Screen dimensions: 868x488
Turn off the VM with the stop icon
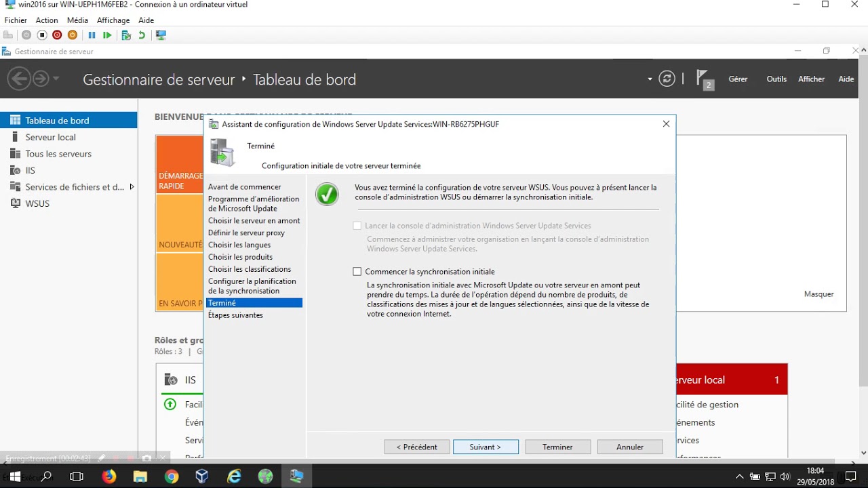point(41,35)
